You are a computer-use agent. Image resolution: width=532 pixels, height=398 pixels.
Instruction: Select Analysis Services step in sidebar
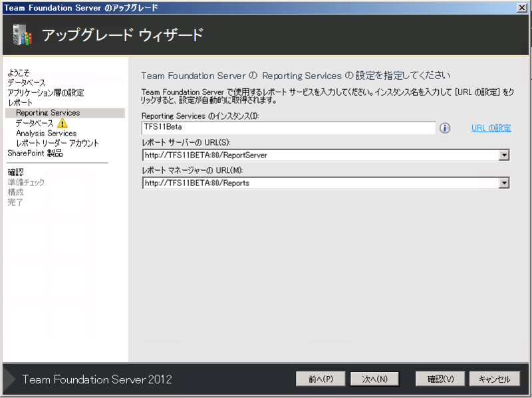[x=47, y=134]
